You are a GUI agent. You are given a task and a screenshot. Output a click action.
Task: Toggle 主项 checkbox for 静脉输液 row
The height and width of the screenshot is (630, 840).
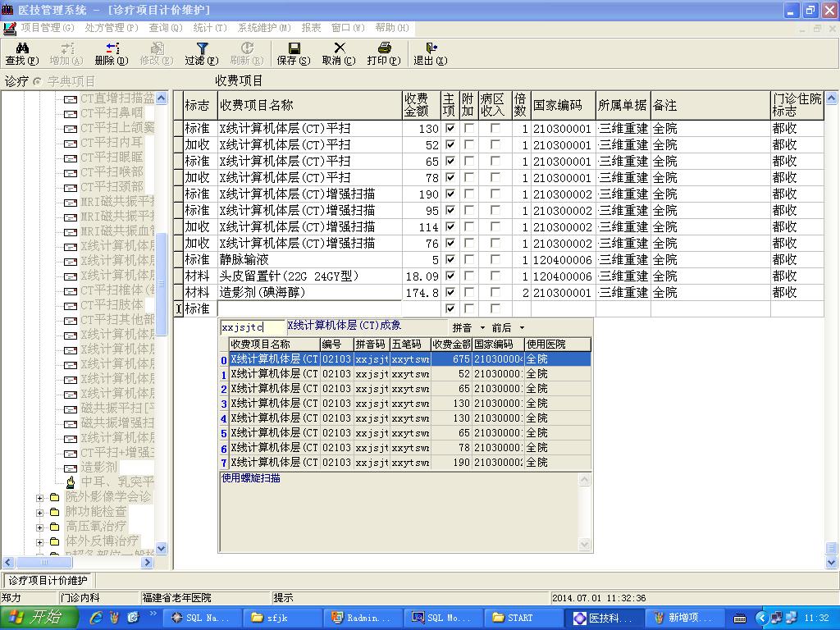(450, 260)
